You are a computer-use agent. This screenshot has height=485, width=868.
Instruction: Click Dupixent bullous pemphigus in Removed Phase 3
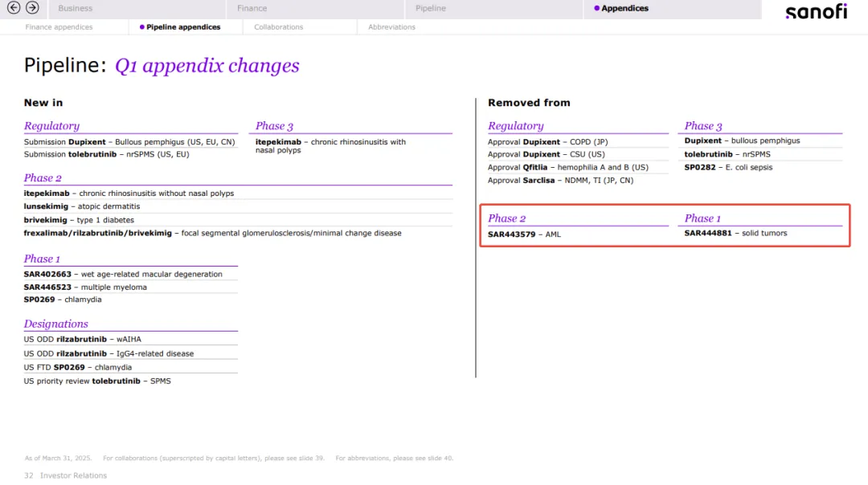point(742,141)
